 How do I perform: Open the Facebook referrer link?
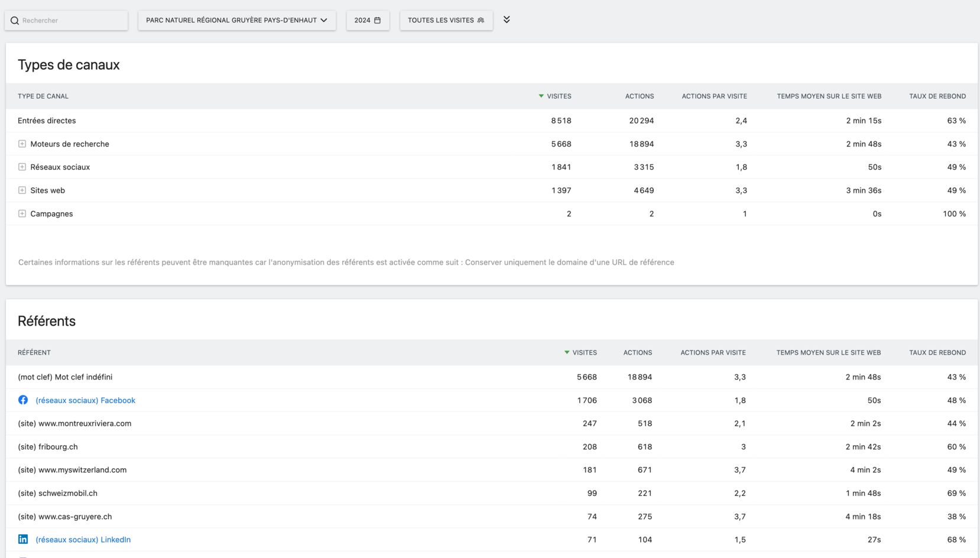pyautogui.click(x=85, y=400)
